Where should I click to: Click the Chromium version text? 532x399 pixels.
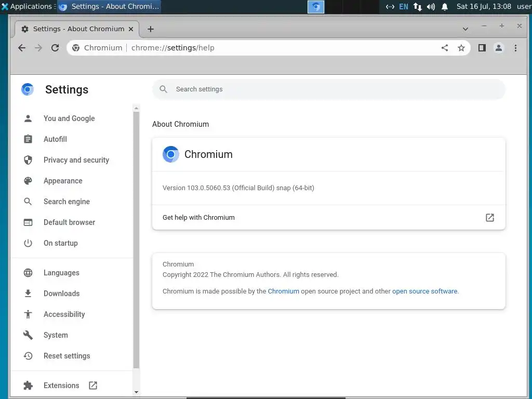(x=238, y=188)
